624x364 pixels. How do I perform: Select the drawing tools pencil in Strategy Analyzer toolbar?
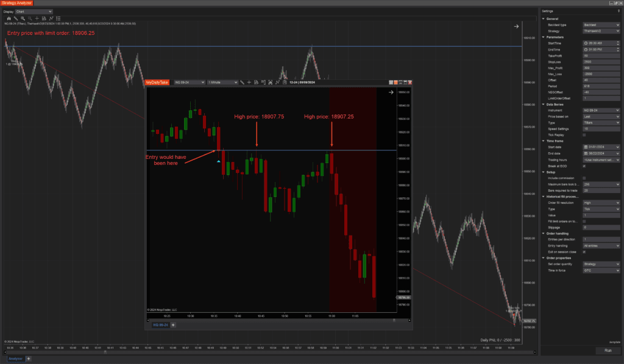[16, 18]
